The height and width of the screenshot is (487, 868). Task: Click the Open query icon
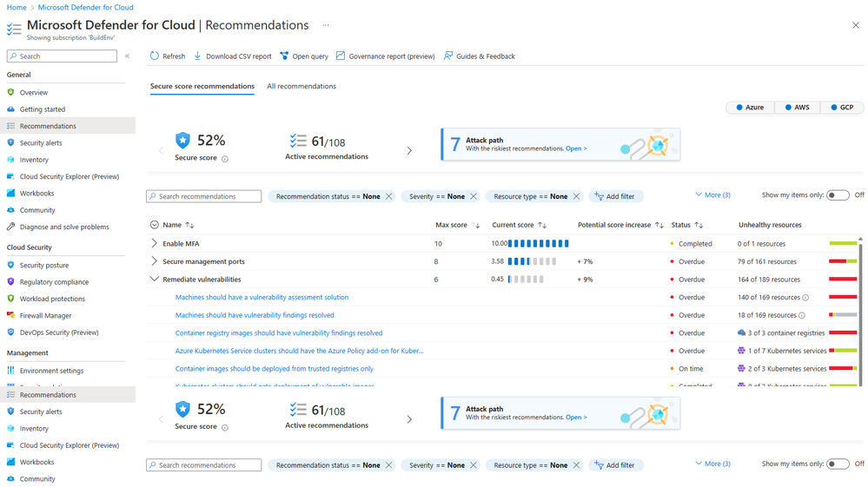(284, 56)
